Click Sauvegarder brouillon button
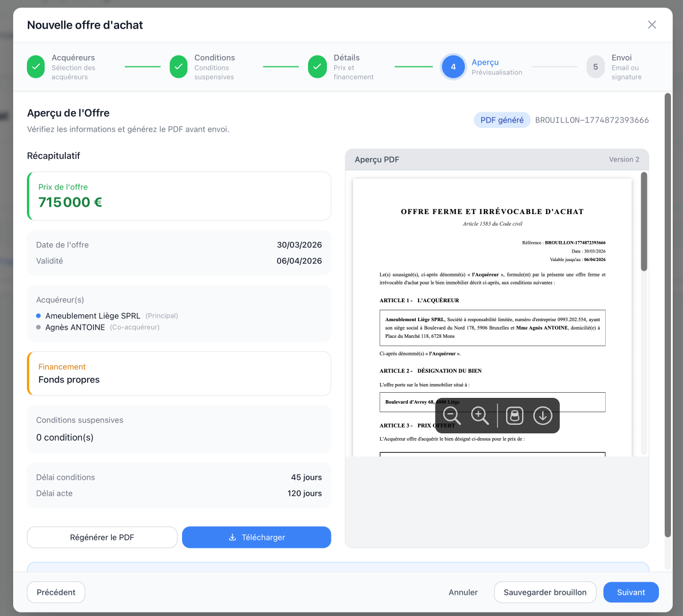The image size is (683, 616). pyautogui.click(x=545, y=592)
